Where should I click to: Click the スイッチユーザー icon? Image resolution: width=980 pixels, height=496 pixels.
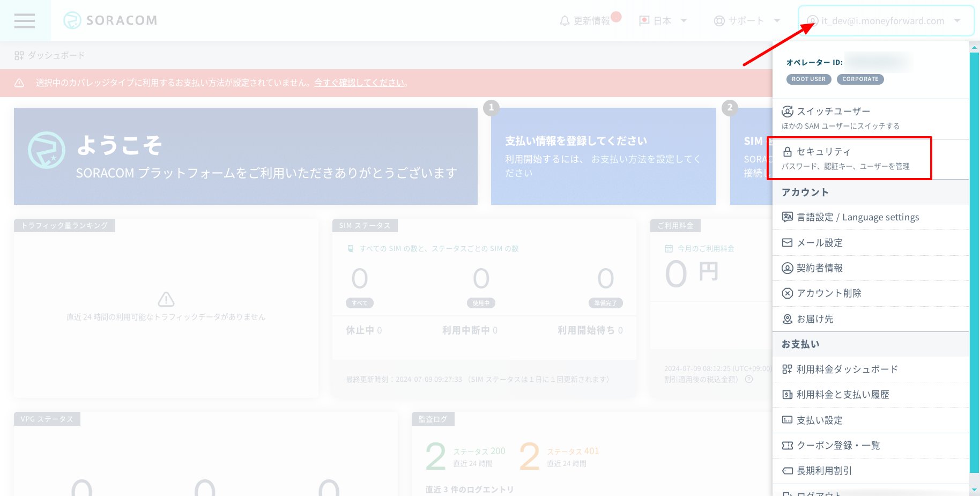pos(787,112)
